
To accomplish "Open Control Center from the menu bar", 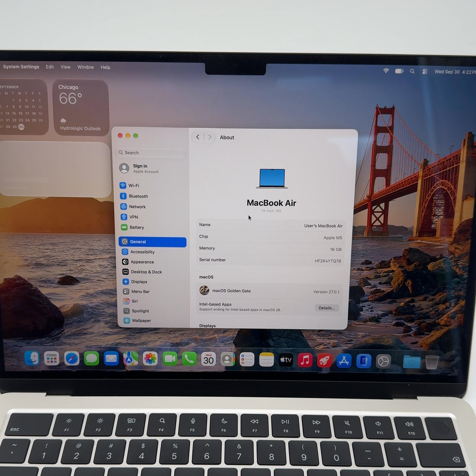I will coord(425,72).
